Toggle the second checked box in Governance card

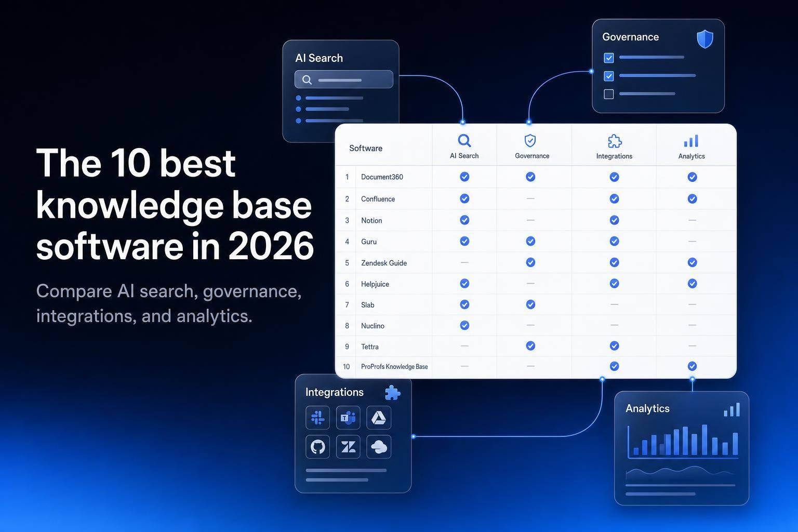pos(609,76)
